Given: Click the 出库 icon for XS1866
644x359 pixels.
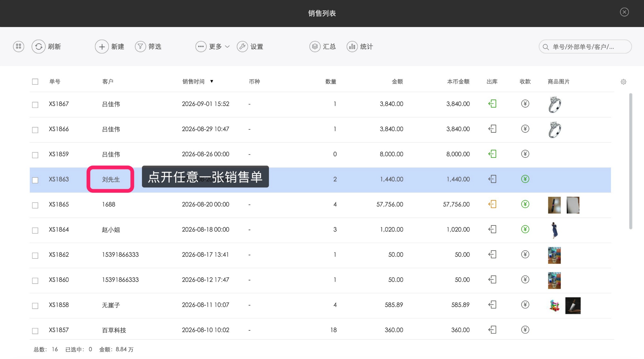Looking at the screenshot, I should coord(492,129).
